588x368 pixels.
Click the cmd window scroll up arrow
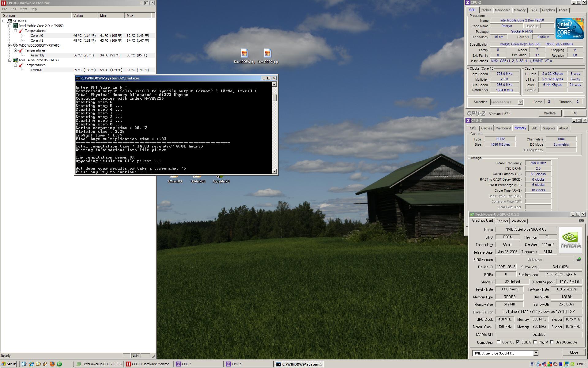tap(274, 84)
